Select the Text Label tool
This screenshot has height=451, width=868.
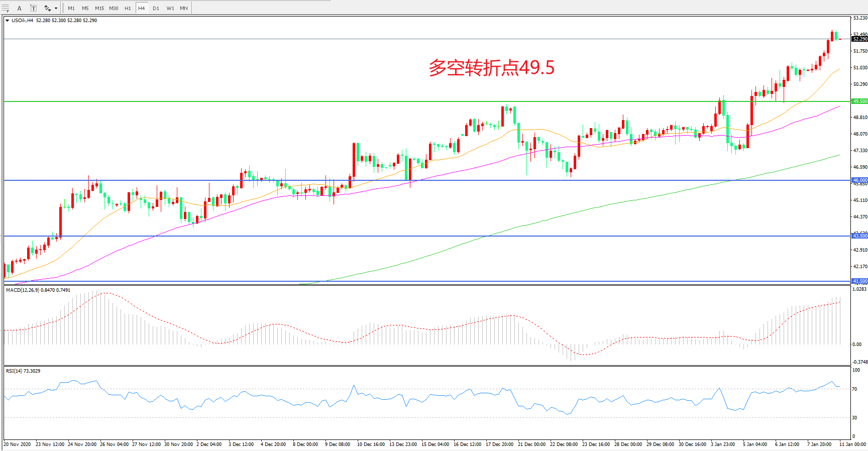(33, 8)
